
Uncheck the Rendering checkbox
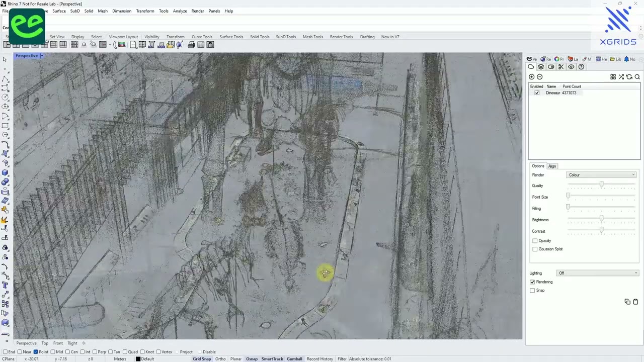[x=532, y=282]
